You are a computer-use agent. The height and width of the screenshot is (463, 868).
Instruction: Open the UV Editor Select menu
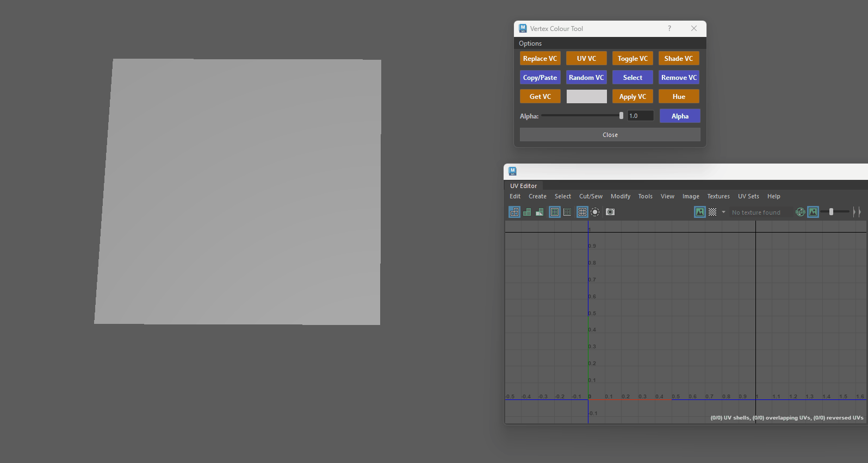(563, 196)
